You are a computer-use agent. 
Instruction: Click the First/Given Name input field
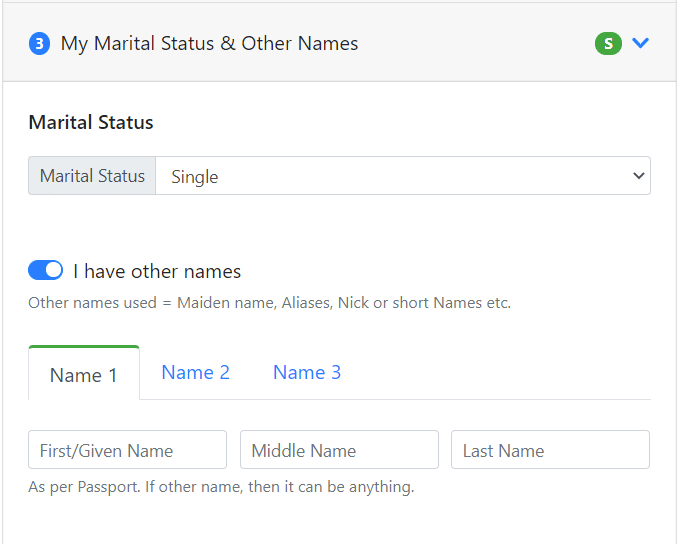pos(128,449)
